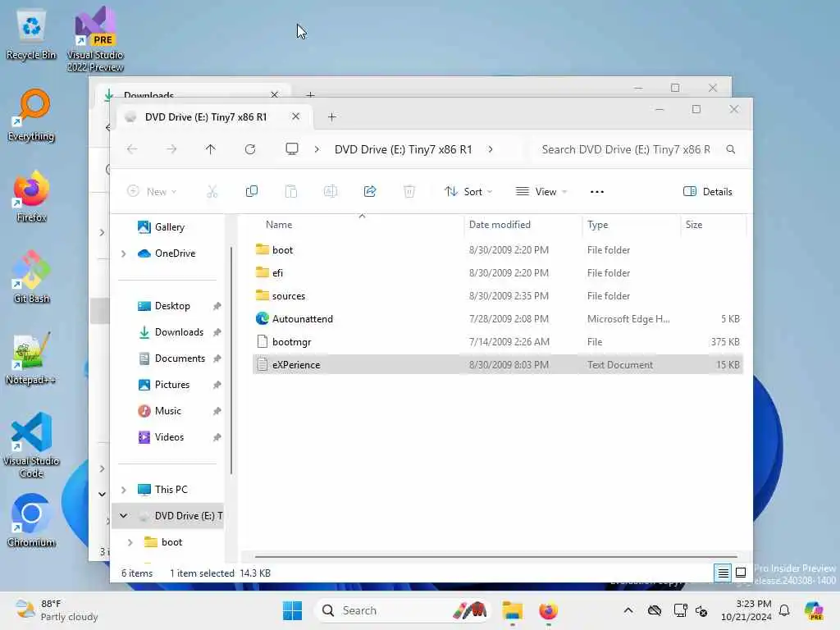Select the sources folder row
This screenshot has height=630, width=840.
click(x=498, y=295)
